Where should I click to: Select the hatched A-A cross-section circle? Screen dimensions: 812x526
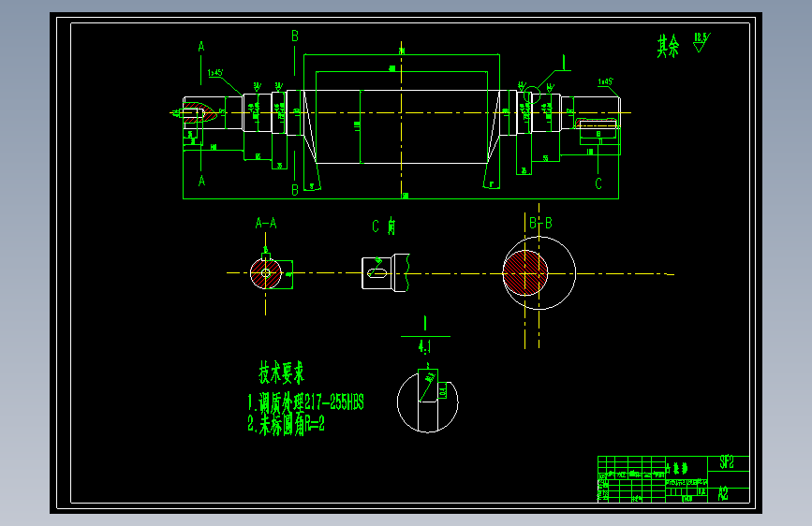click(x=266, y=273)
